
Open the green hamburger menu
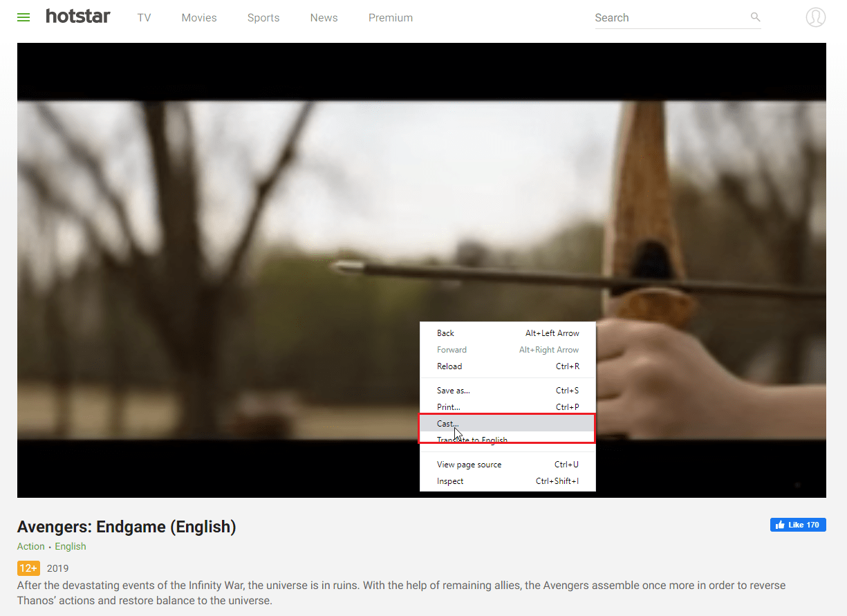tap(24, 18)
